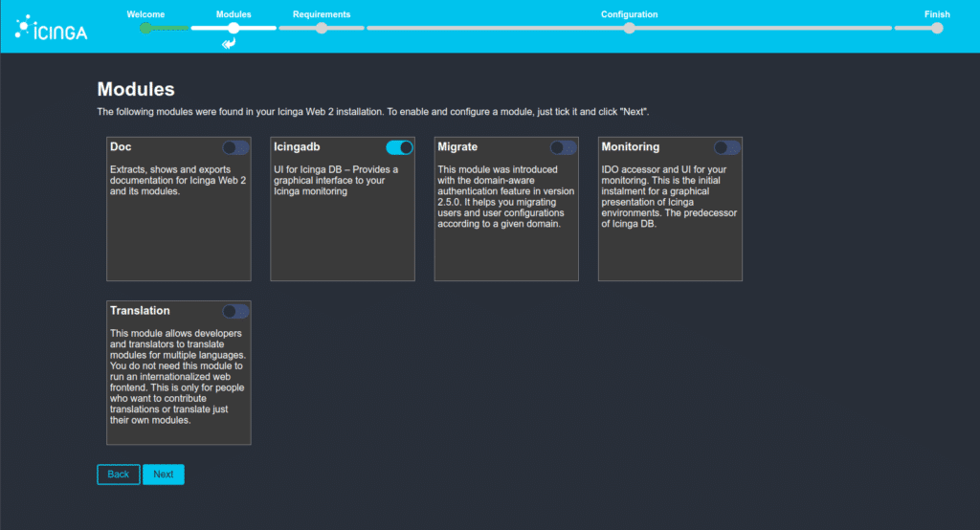Select the Modules wizard step
Screen dimensions: 980x530
tap(234, 14)
